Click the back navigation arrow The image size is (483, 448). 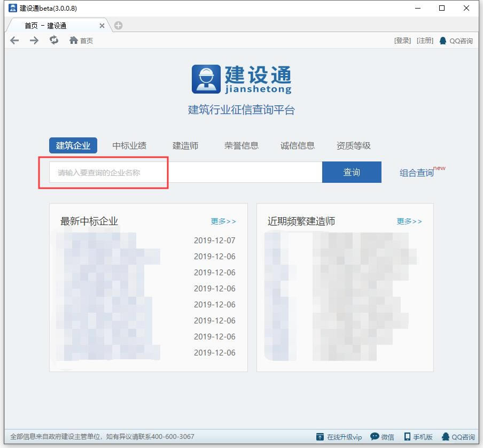tap(14, 40)
